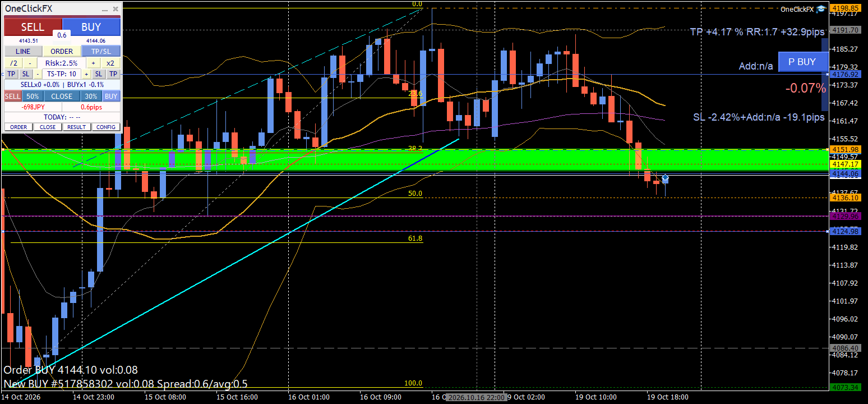The height and width of the screenshot is (404, 868).
Task: Select the 4176.92 blue price line label
Action: (x=846, y=74)
